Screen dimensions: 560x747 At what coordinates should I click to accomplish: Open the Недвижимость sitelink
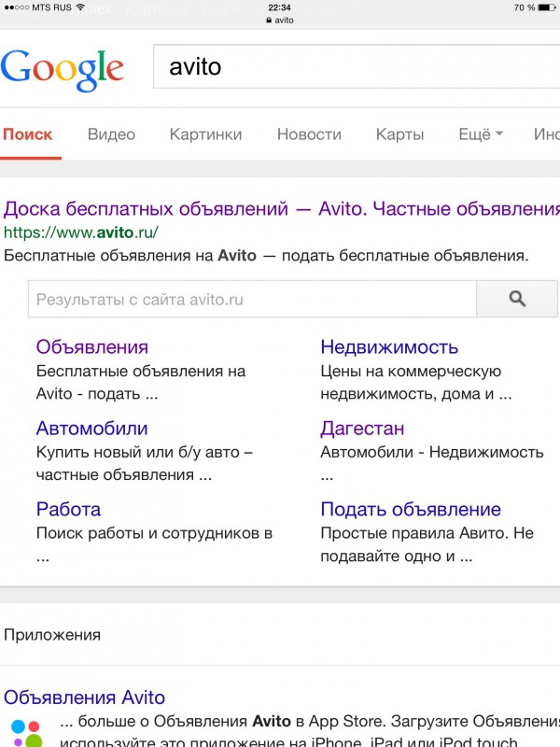click(389, 346)
